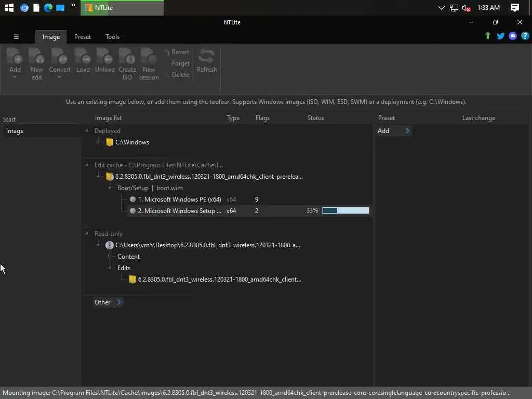Image resolution: width=532 pixels, height=399 pixels.
Task: Open the Chromium taskbar icon
Action: pyautogui.click(x=24, y=7)
